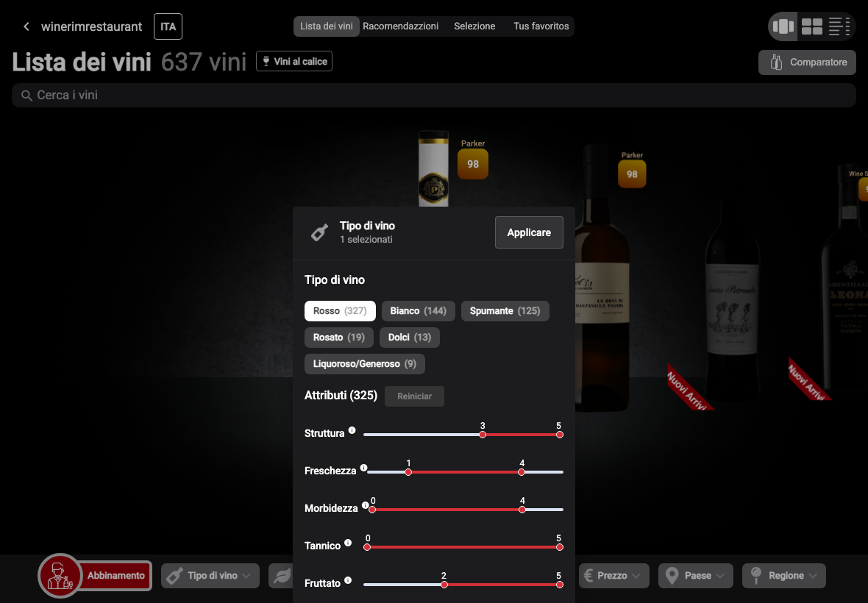The image size is (868, 603).
Task: Click the Morbidezza slider maximum handle at 4
Action: [522, 510]
